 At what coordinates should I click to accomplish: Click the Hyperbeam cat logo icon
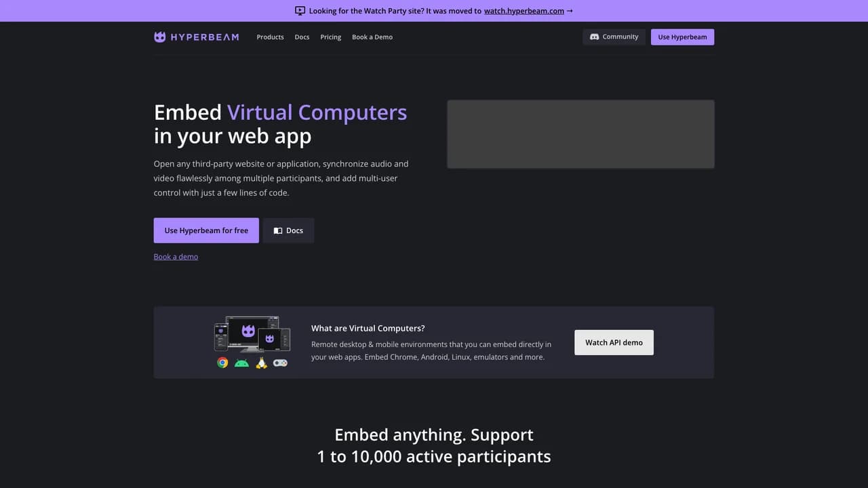pyautogui.click(x=160, y=37)
